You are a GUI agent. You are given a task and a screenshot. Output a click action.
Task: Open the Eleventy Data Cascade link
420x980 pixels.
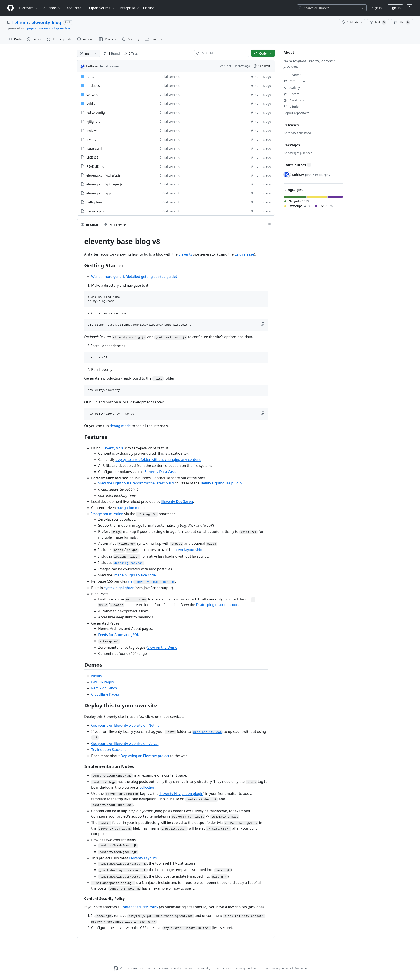click(x=163, y=472)
